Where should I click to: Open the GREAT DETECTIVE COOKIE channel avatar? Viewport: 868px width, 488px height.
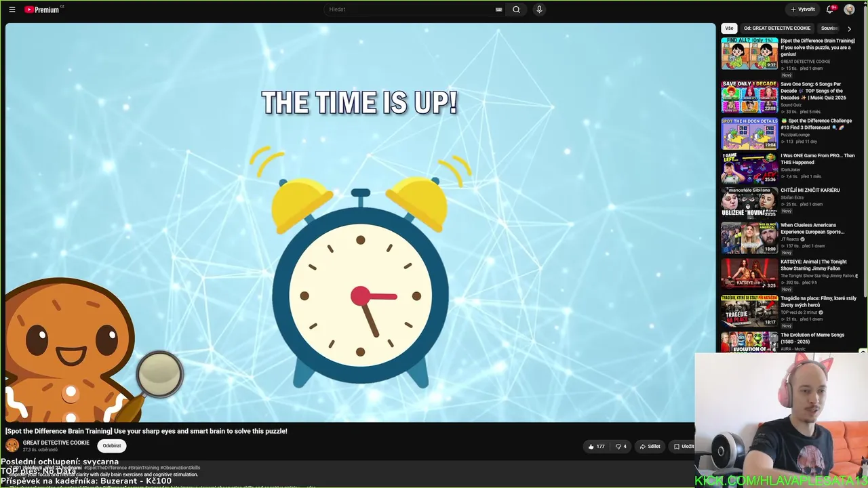tap(12, 445)
